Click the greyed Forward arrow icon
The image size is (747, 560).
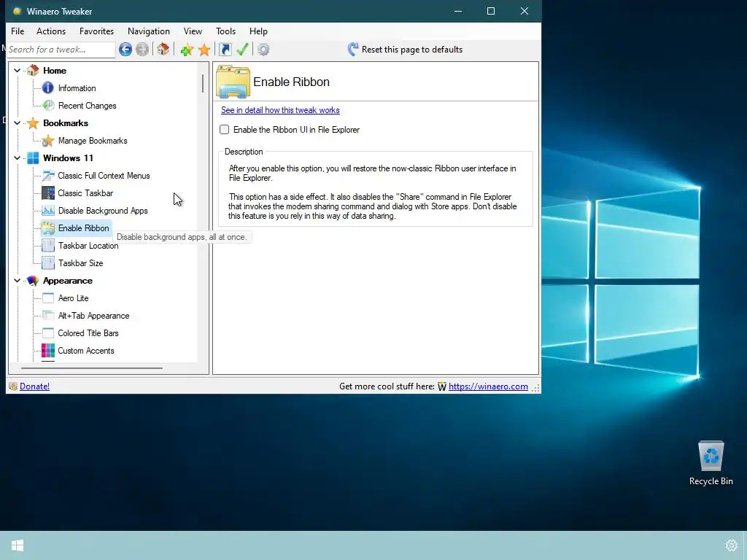[x=142, y=50]
